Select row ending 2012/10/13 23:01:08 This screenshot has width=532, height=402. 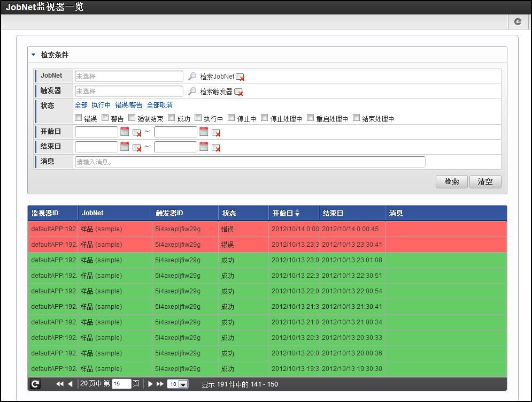pyautogui.click(x=267, y=260)
